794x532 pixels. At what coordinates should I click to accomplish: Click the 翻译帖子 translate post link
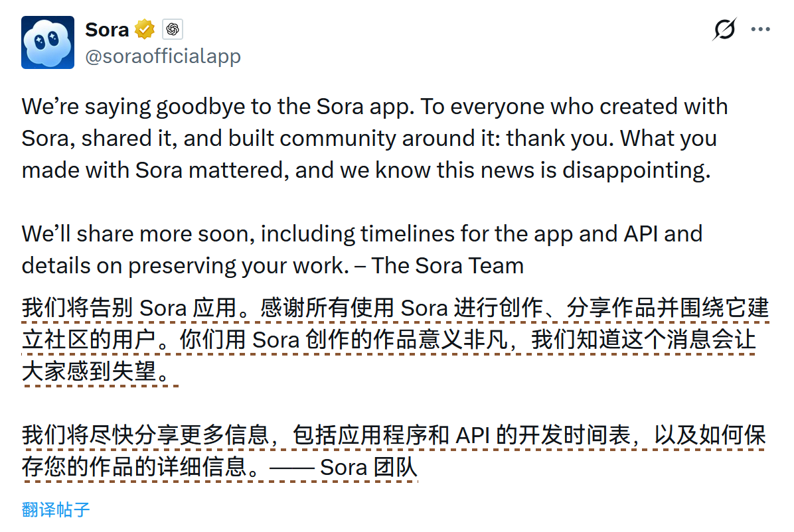56,509
